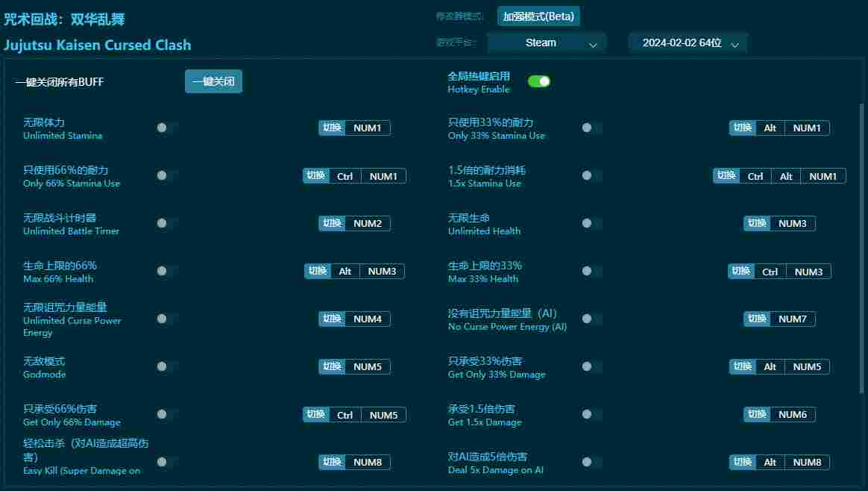Screen dimensions: 868x491
Task: Click the title text Jujutsu Kaisen Cursed Clash
Action: click(x=98, y=45)
